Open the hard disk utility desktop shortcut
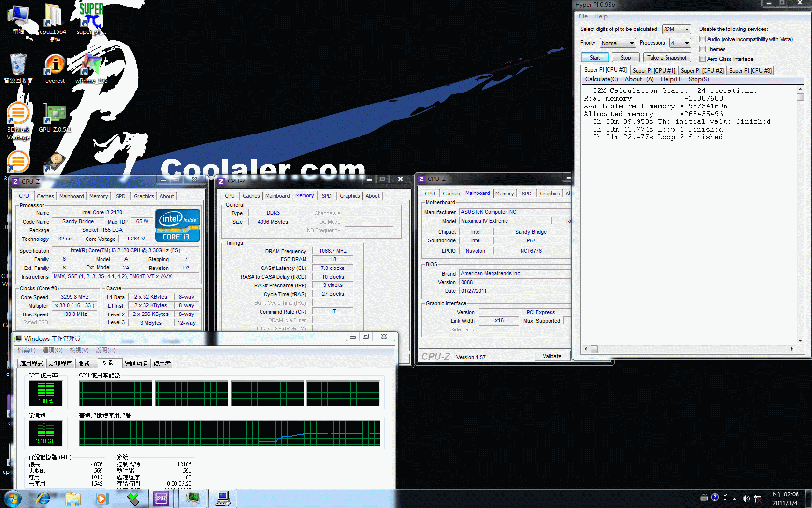This screenshot has width=812, height=508. tap(54, 163)
